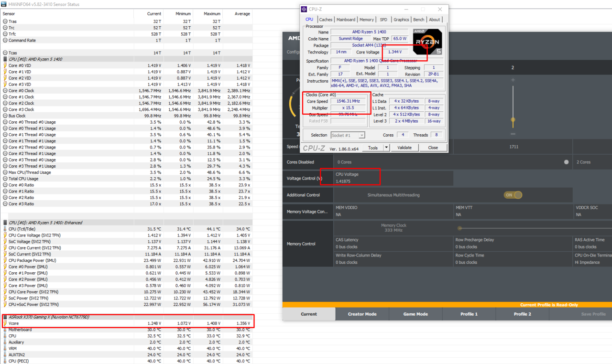Viewport: 612px width, 364px height.
Task: Click the Validate button in CPU-Z
Action: pos(404,148)
